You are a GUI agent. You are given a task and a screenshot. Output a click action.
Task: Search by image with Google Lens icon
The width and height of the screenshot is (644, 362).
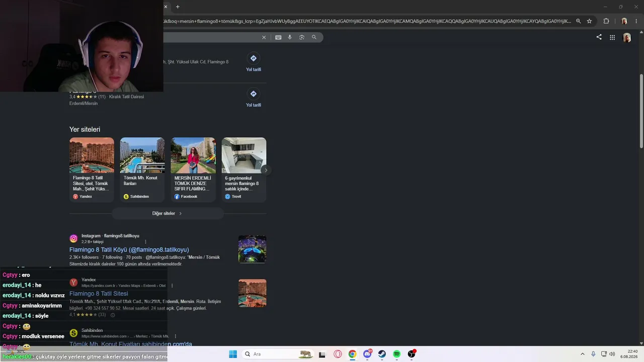(302, 37)
